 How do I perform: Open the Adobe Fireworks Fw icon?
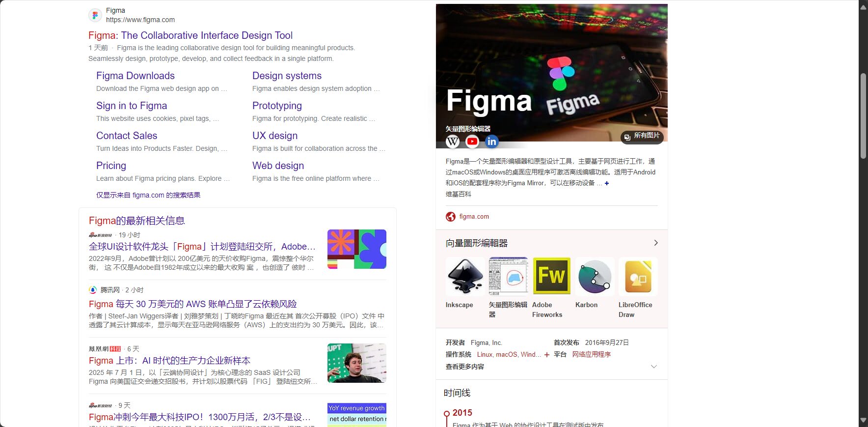(x=551, y=276)
